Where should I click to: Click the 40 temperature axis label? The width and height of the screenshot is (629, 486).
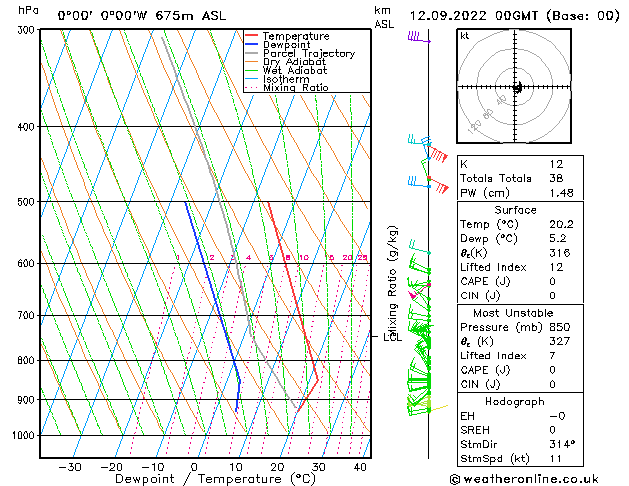[360, 467]
